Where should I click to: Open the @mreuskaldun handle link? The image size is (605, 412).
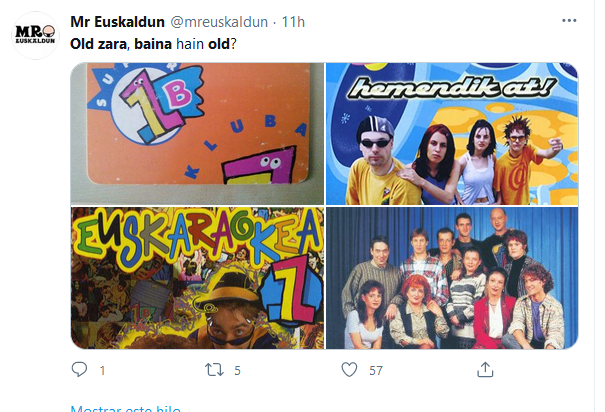click(x=219, y=22)
